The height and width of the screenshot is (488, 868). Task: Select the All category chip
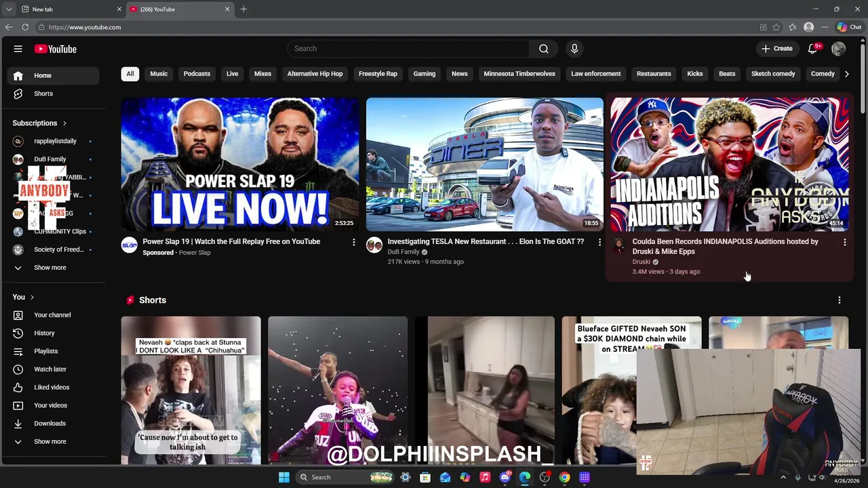point(130,74)
